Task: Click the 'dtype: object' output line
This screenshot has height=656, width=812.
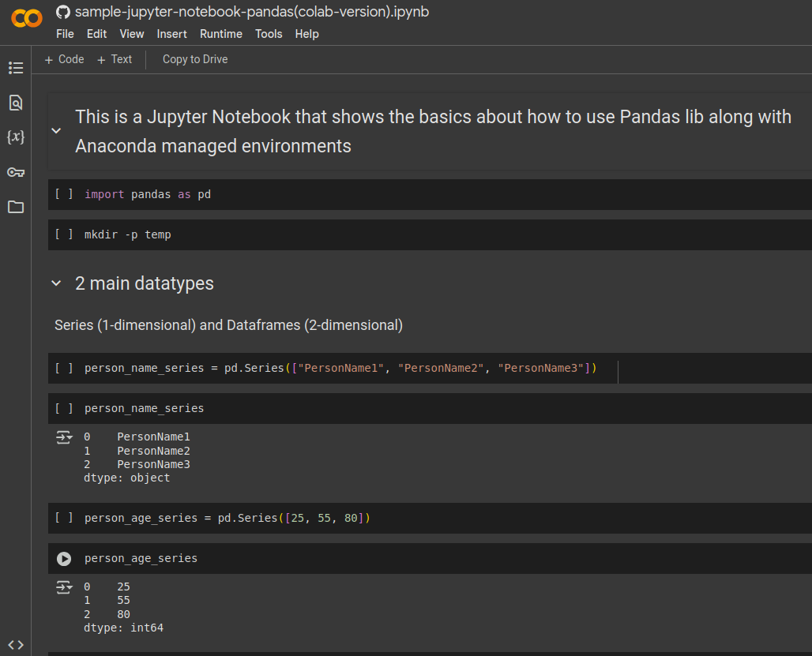Action: [127, 478]
